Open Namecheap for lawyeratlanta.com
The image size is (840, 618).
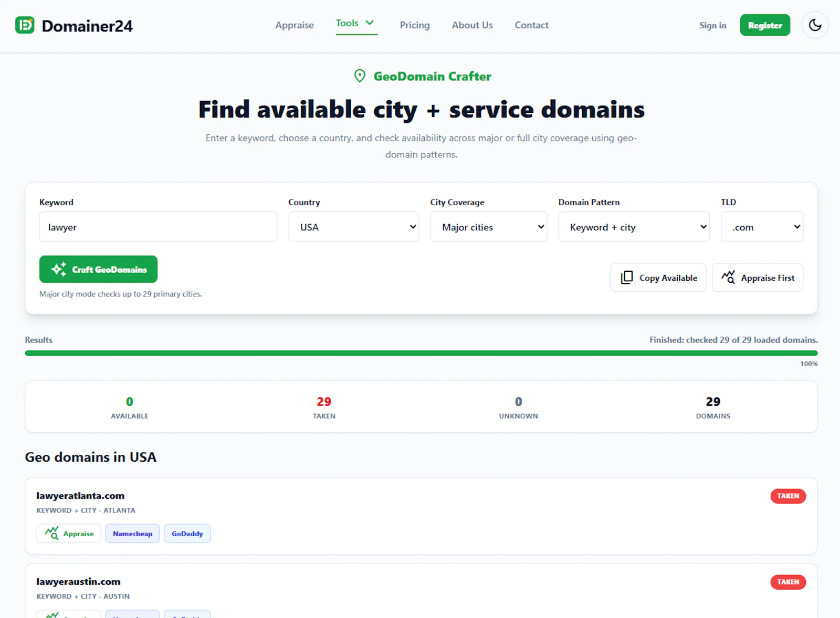[x=132, y=533]
